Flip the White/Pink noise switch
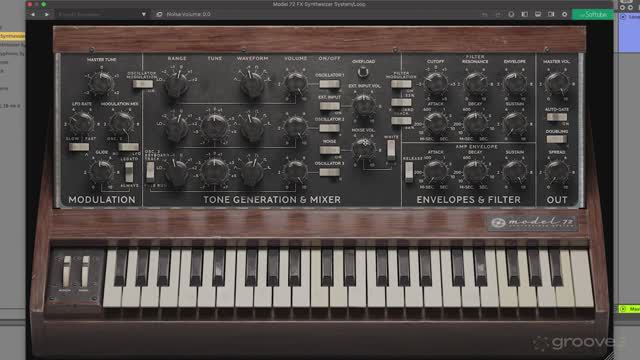The image size is (640, 360). (x=391, y=149)
